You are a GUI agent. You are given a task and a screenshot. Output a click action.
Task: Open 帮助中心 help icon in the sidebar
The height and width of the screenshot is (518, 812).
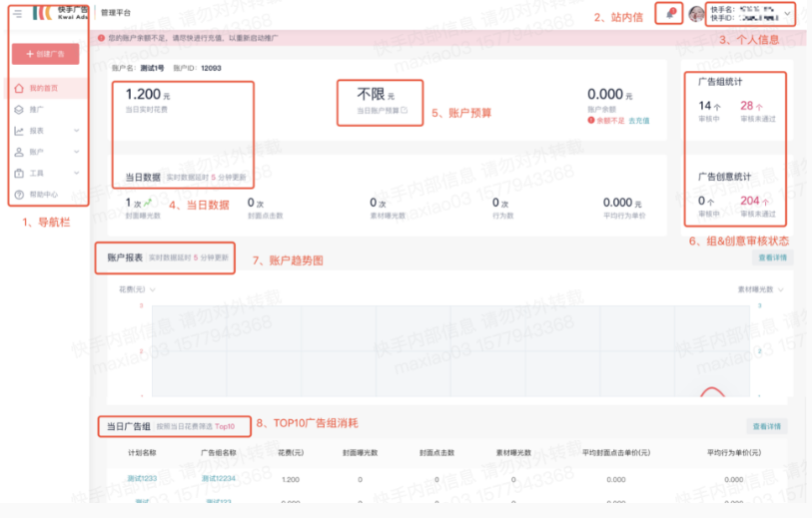[19, 195]
